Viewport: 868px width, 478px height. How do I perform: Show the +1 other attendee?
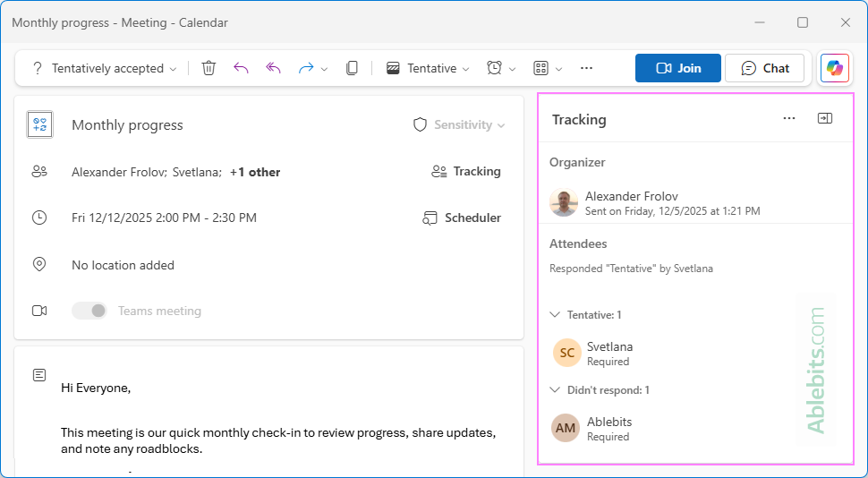click(255, 172)
